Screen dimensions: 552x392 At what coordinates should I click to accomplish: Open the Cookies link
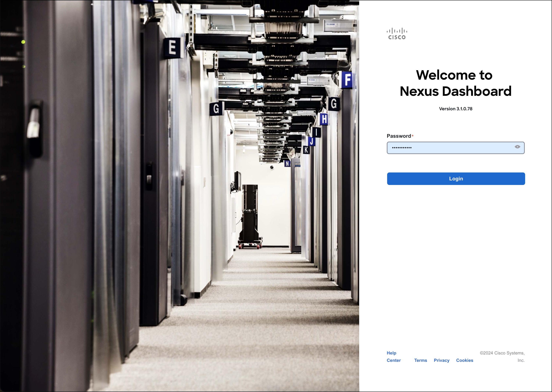point(465,360)
